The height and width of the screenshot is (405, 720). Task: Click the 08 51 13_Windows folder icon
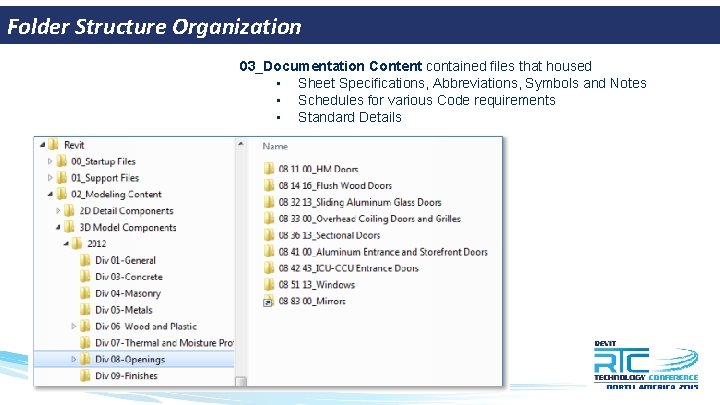269,285
